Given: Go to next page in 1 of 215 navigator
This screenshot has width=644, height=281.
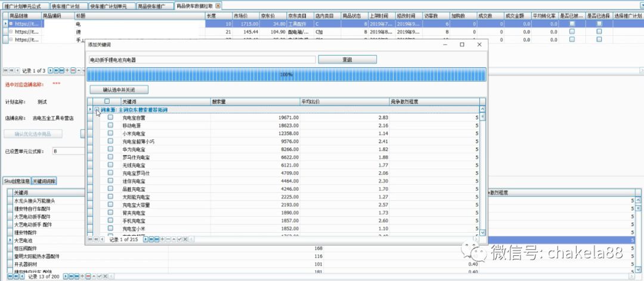Looking at the screenshot, I should point(151,239).
